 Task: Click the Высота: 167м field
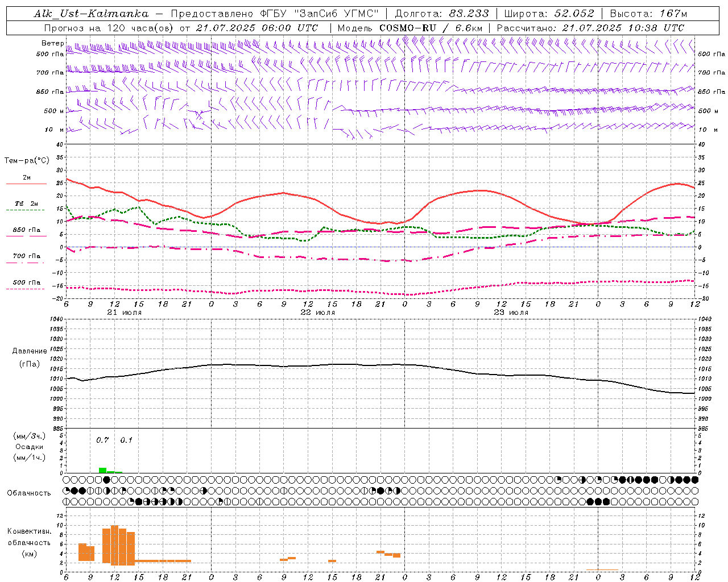(x=648, y=14)
